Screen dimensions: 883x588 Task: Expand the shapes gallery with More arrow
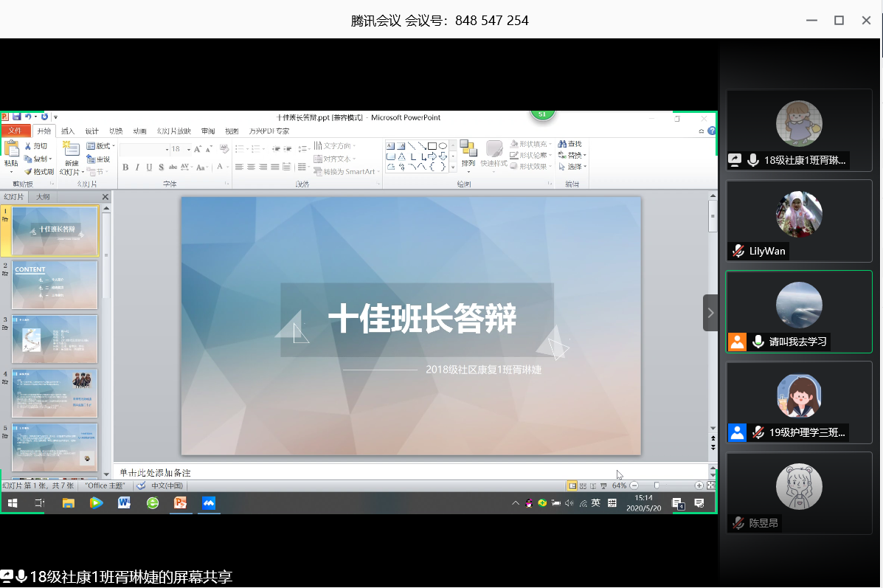click(x=451, y=167)
